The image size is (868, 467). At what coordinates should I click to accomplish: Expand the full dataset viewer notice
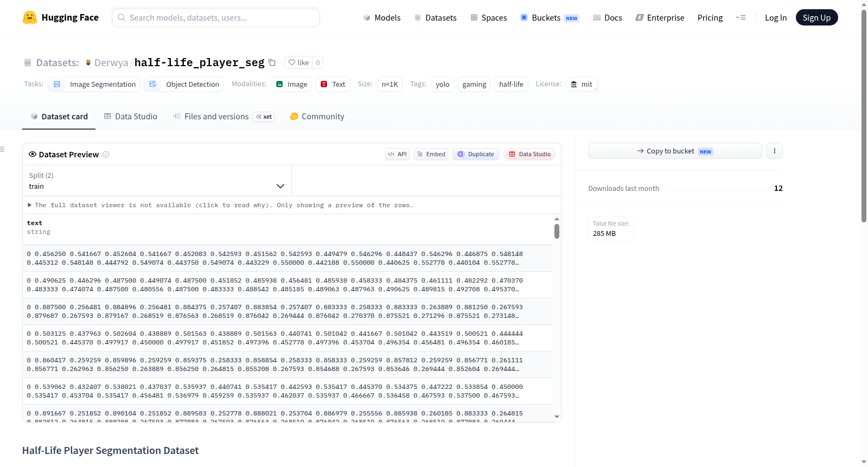point(221,205)
